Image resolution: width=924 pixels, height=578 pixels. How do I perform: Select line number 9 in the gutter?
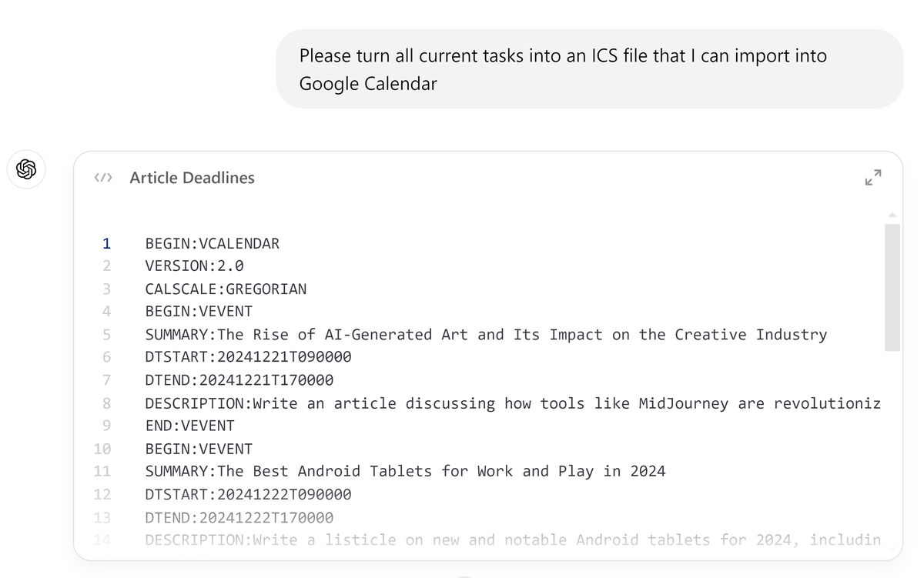(x=106, y=426)
